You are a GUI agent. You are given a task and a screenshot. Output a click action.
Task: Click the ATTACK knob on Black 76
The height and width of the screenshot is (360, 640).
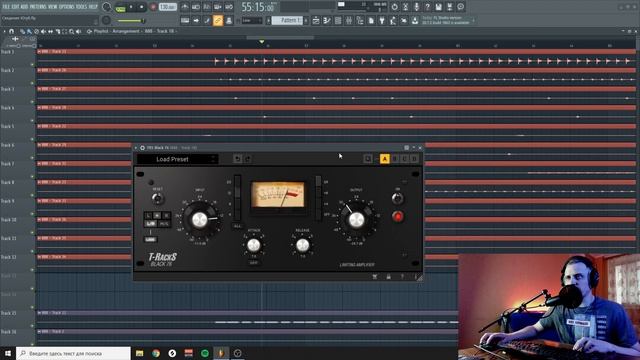253,245
